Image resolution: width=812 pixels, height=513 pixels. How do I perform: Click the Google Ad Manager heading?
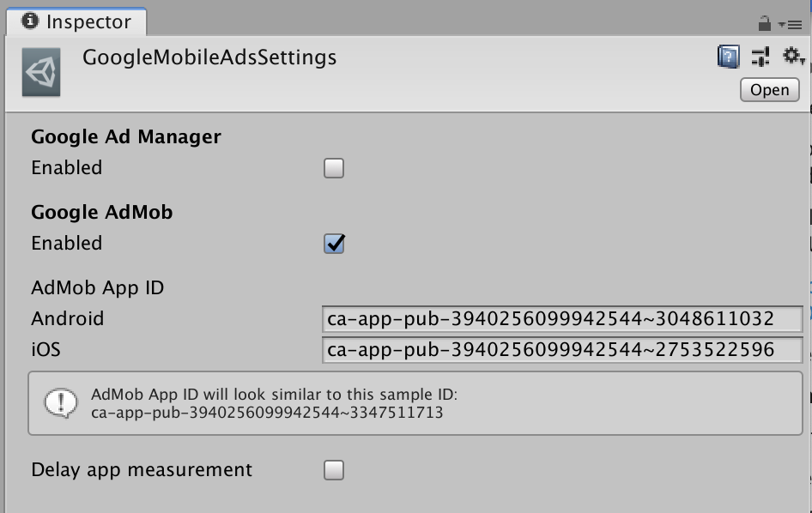pos(126,137)
